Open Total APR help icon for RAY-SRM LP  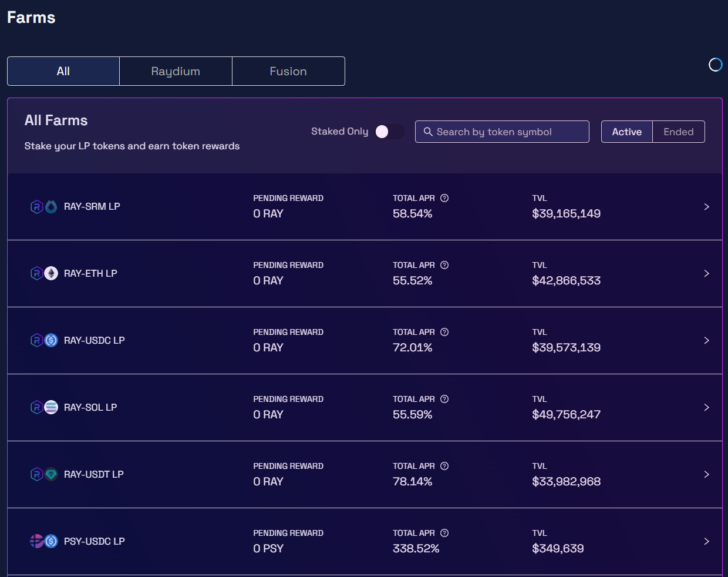point(444,198)
